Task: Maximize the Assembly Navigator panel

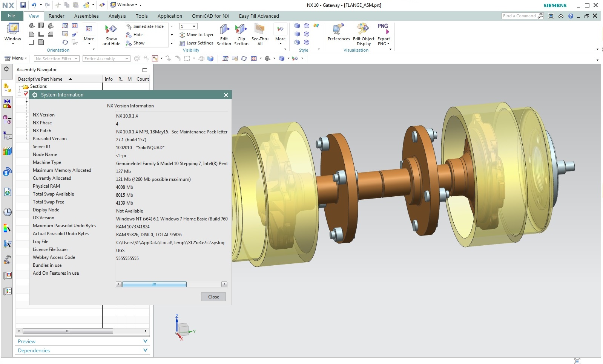Action: point(145,70)
